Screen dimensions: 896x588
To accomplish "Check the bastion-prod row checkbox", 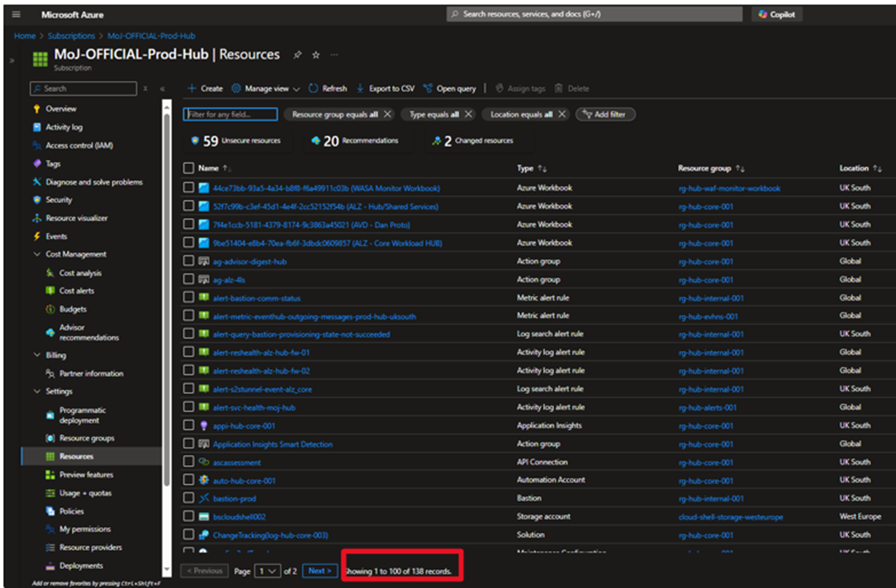I will 188,498.
